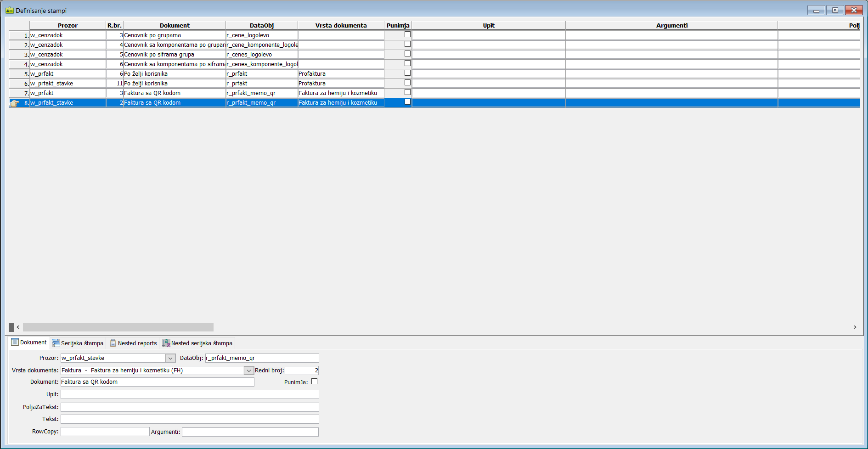Click the horizontal scrollbar thumb

(118, 327)
